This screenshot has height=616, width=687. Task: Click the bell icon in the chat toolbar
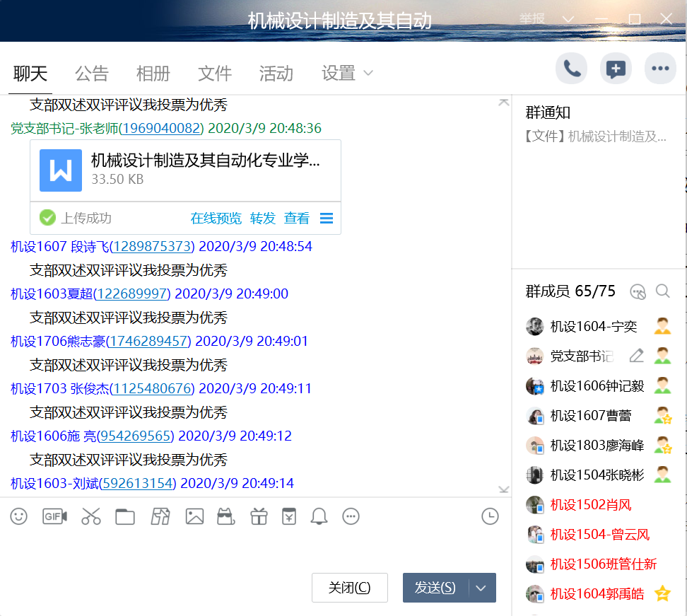(x=319, y=516)
